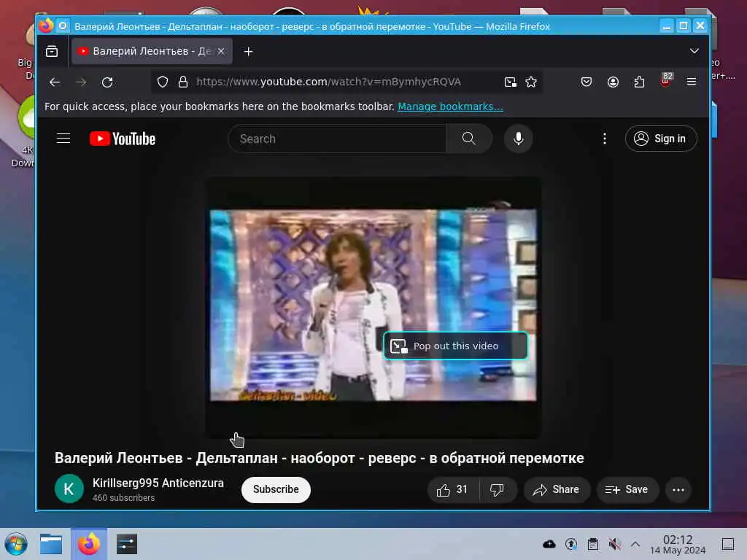The height and width of the screenshot is (560, 747).
Task: Open updates tray icon
Action: pos(571,544)
